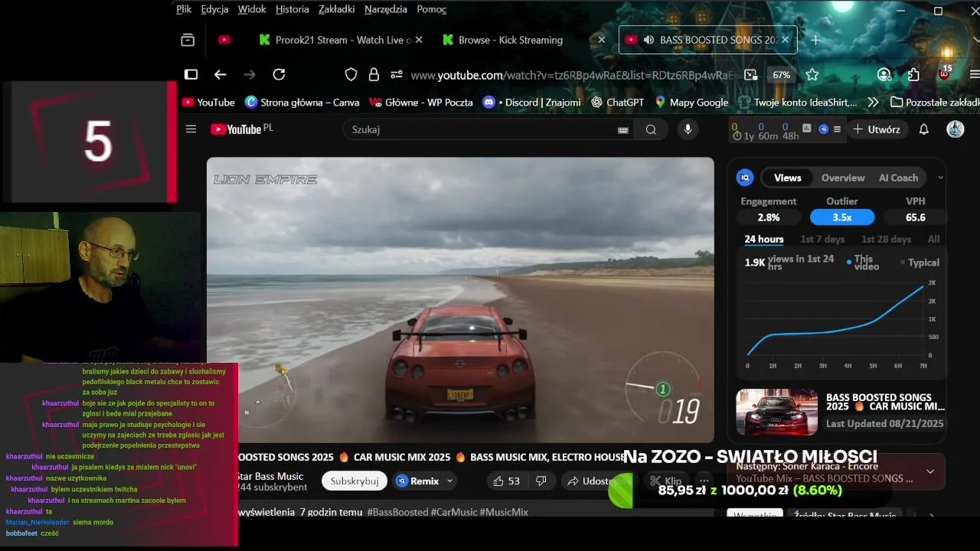Click the sidebar toggle icon in the toolbar
Screen dimensions: 980x551
coord(191,74)
